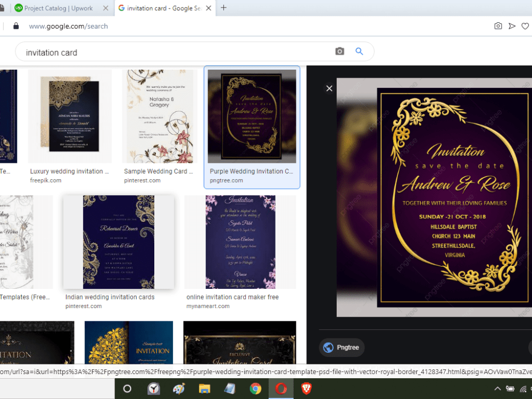Click the Opera browser taskbar icon

[281, 389]
